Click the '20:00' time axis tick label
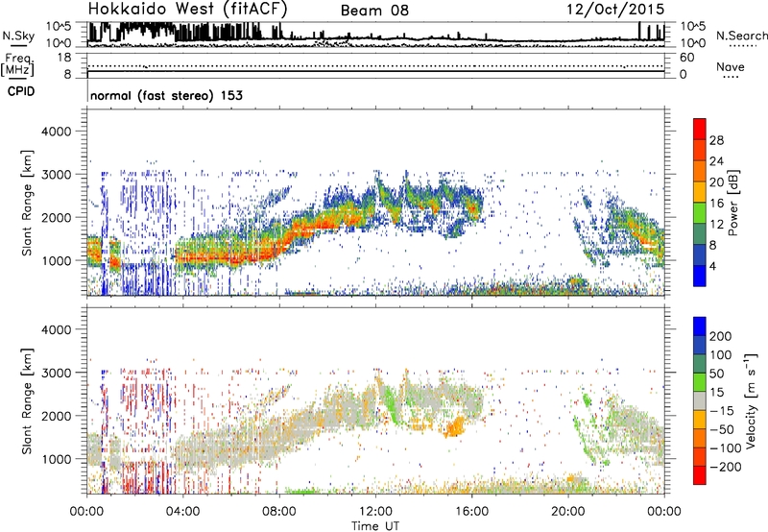The image size is (768, 532). pyautogui.click(x=568, y=512)
